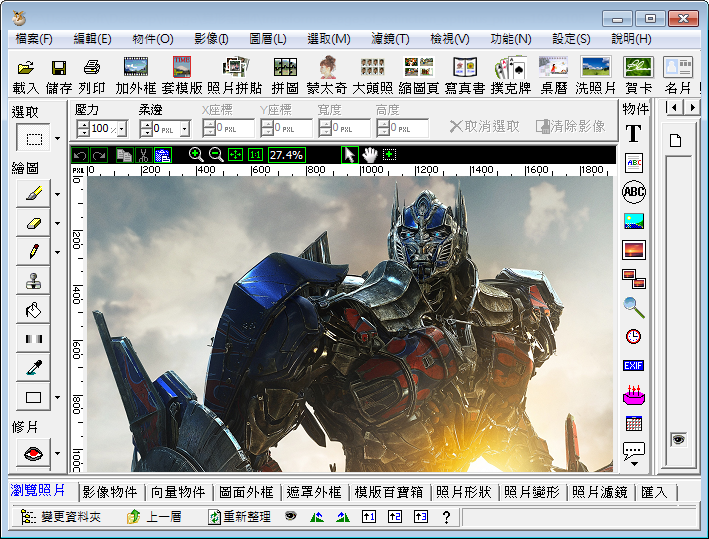Toggle the fit-to-window zoom button
Image resolution: width=709 pixels, height=539 pixels.
pos(236,155)
